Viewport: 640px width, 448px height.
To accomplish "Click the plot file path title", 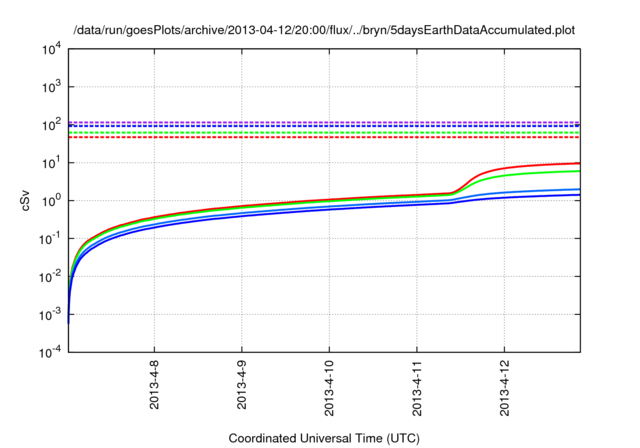I will (324, 30).
